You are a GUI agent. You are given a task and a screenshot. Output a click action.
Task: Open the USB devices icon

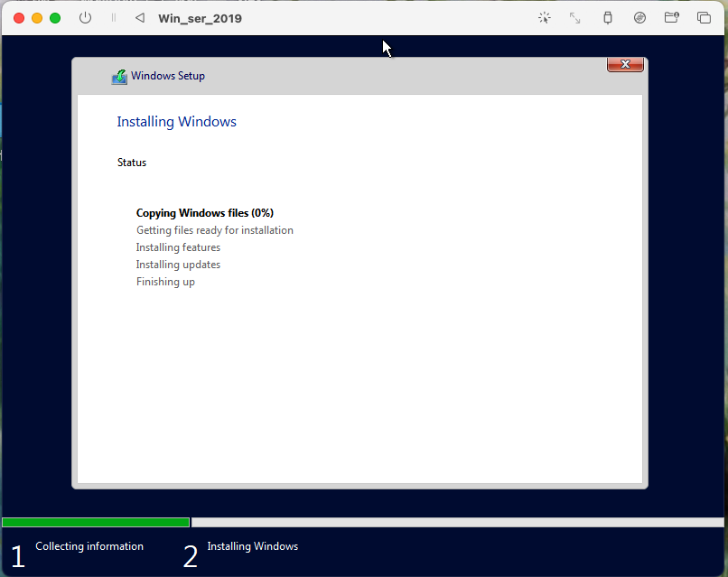[607, 18]
